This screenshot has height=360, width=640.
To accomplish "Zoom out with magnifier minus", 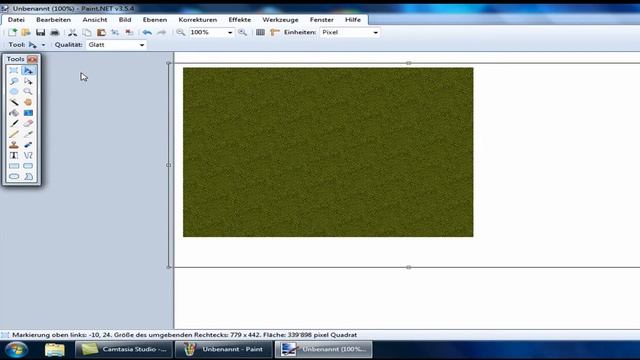I will pos(180,32).
